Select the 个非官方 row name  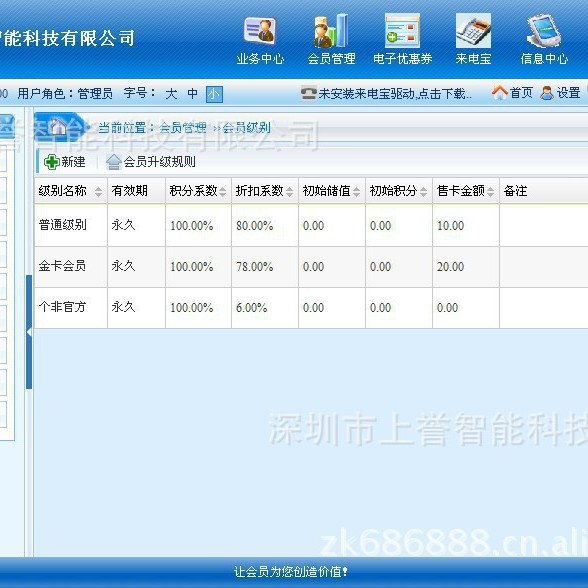[62, 307]
